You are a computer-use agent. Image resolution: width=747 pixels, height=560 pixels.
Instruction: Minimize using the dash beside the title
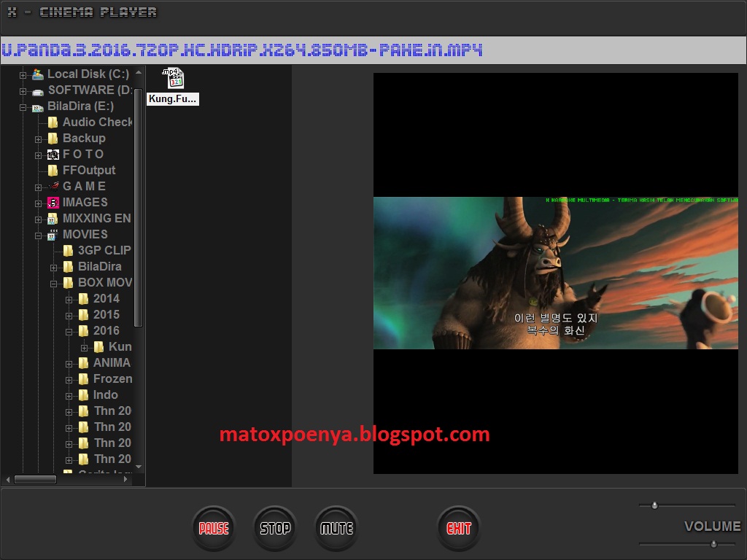[x=28, y=12]
